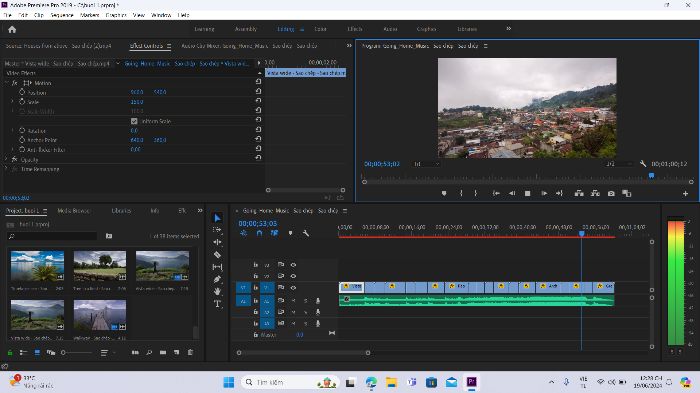Click timeline playhead marker in ruler
Viewport: 700px width, 393px height.
[582, 234]
